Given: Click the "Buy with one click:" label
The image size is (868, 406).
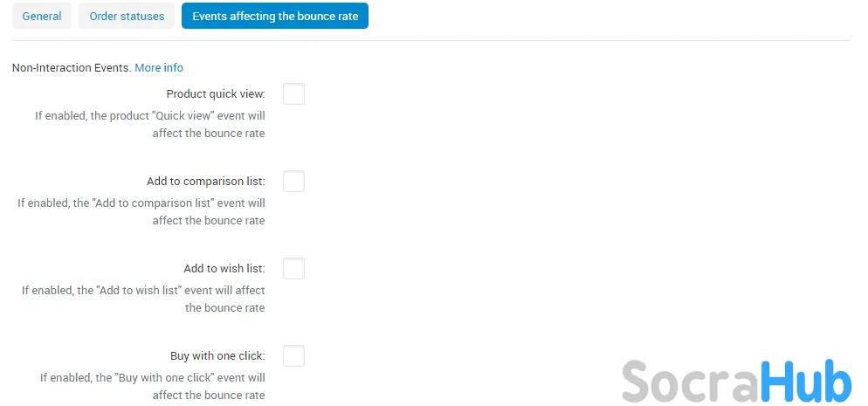Looking at the screenshot, I should tap(217, 356).
